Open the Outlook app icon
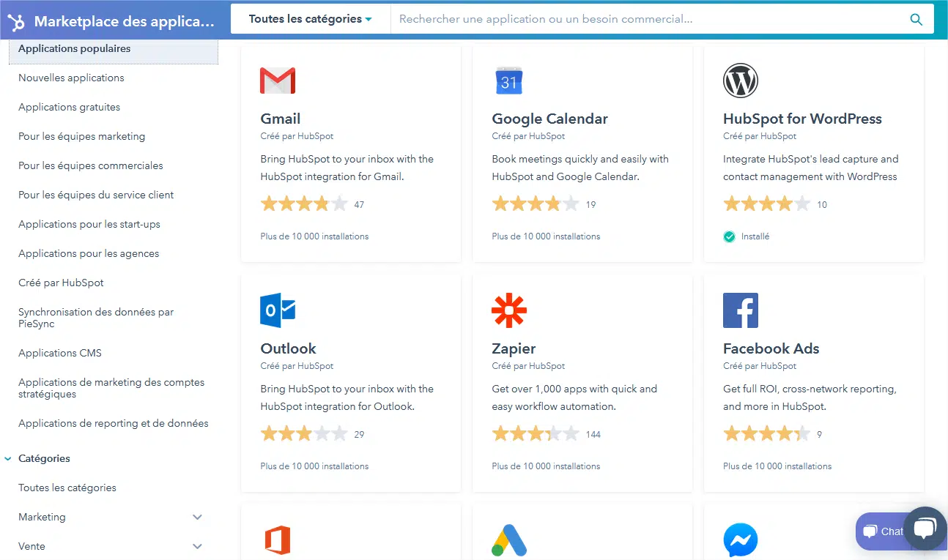The image size is (948, 560). click(x=278, y=310)
